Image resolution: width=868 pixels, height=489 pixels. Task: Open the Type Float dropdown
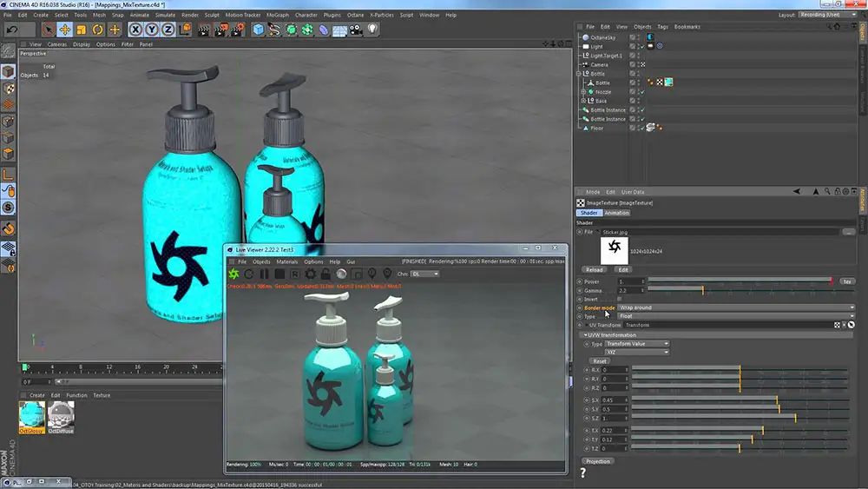[x=736, y=316]
